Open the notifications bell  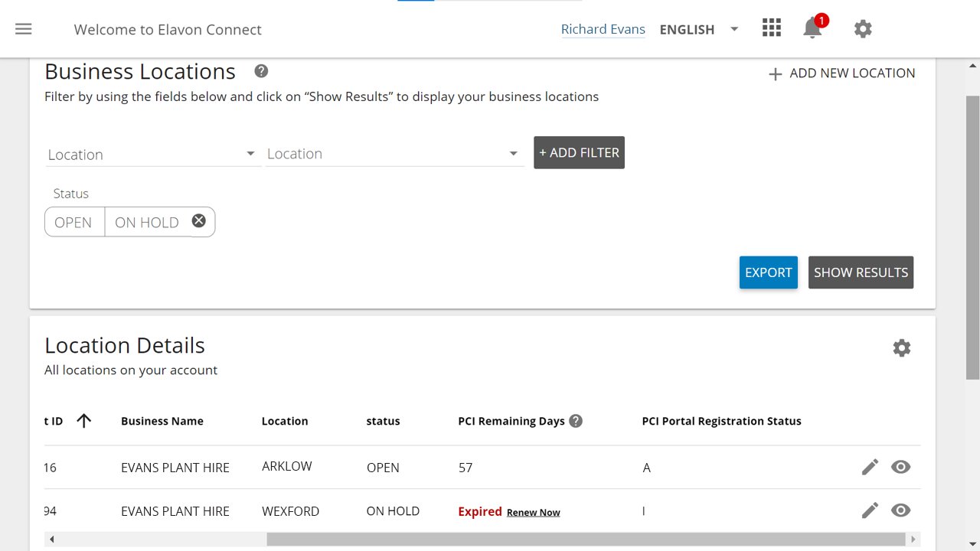812,29
